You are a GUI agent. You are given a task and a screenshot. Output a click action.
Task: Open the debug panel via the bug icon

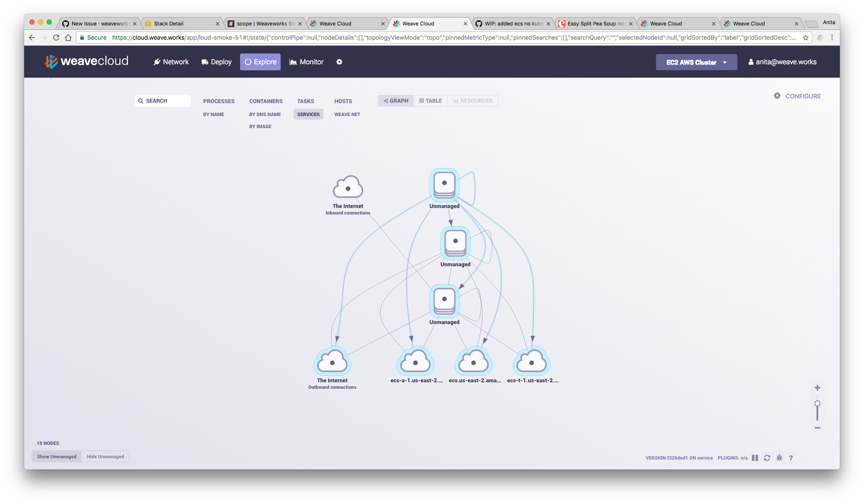[779, 458]
